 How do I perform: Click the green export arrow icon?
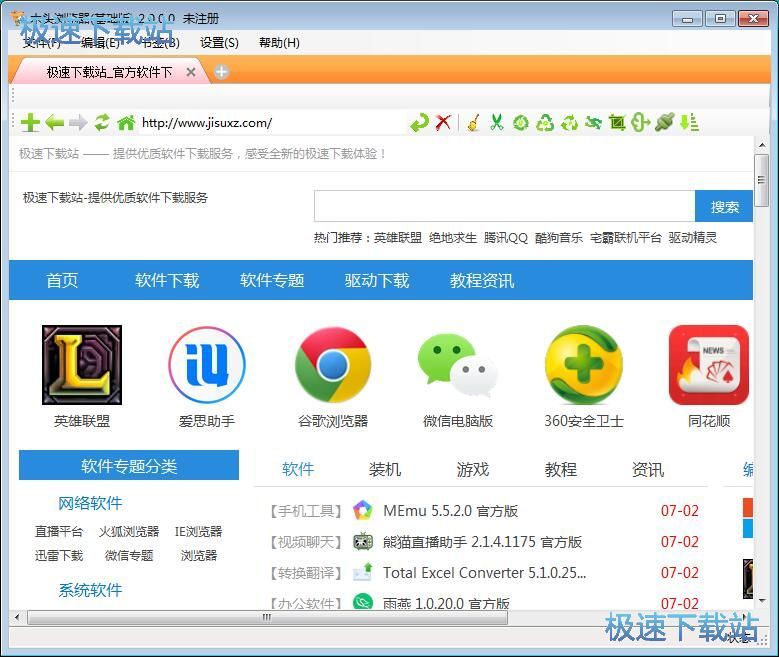[641, 122]
